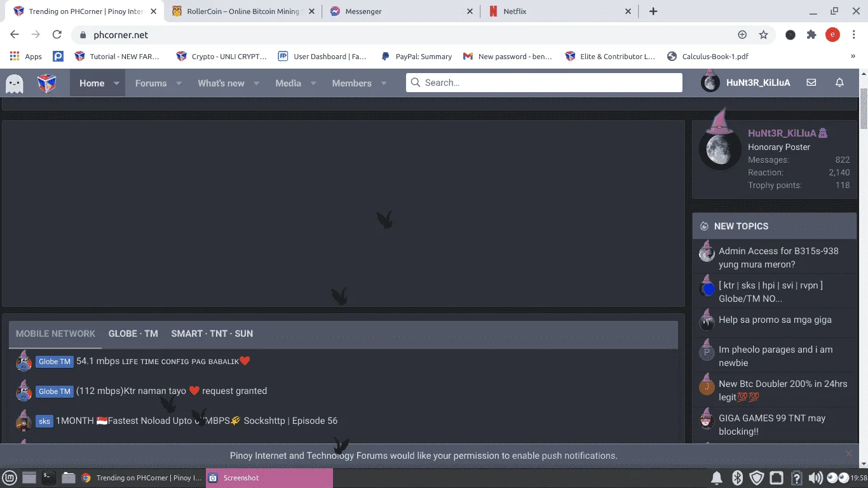Expand the Forums dropdown arrow
The height and width of the screenshot is (488, 868).
point(179,83)
